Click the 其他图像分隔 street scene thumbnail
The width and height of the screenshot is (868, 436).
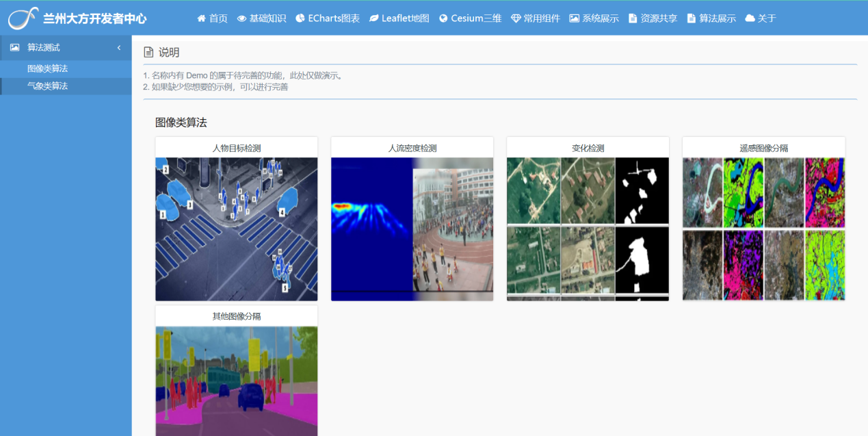237,381
